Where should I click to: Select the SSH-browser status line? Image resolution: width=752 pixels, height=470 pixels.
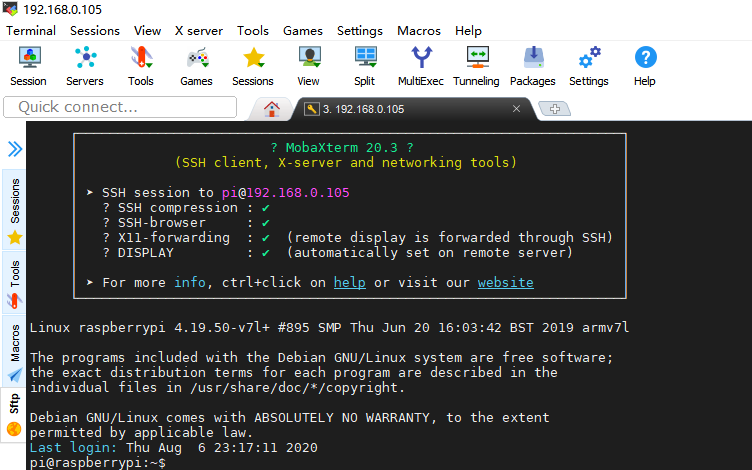[x=186, y=223]
